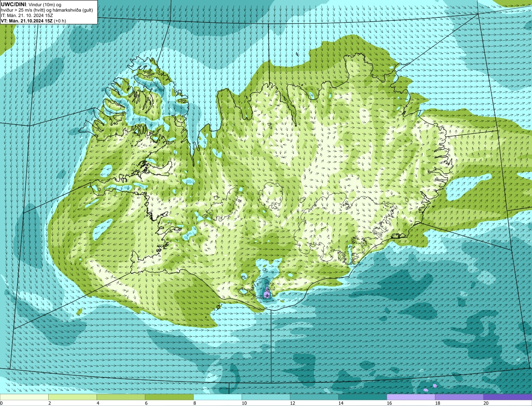Select the dark violet above-20 m/s legend swatch

(507, 397)
